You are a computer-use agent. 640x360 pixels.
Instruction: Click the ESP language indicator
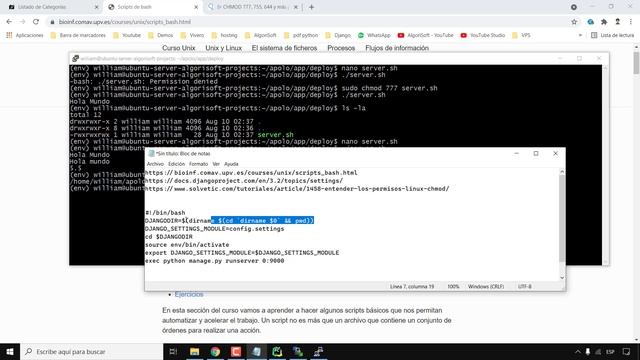pos(610,351)
